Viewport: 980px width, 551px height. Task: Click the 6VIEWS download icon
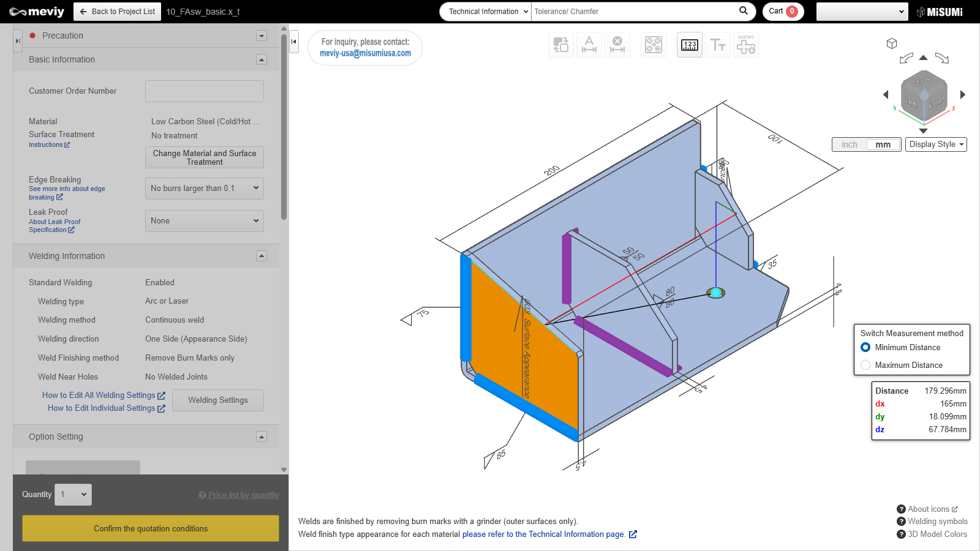coord(745,45)
